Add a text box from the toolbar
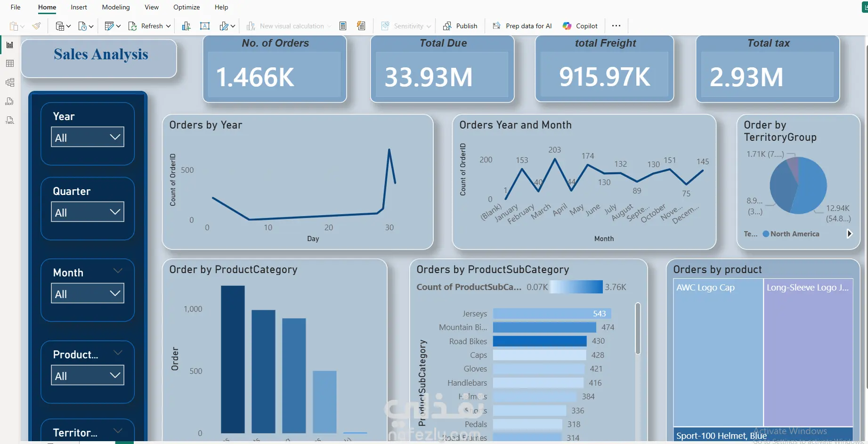Screen dimensions: 868x444 (x=205, y=26)
